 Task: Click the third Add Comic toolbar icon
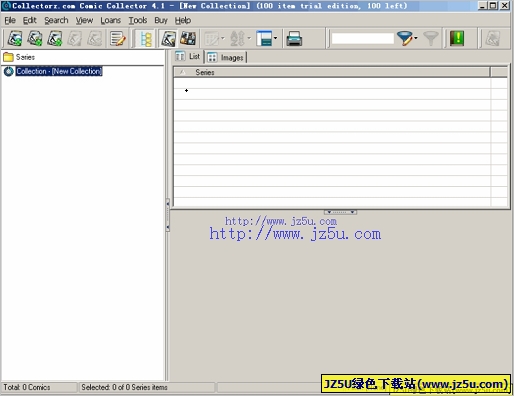point(55,39)
